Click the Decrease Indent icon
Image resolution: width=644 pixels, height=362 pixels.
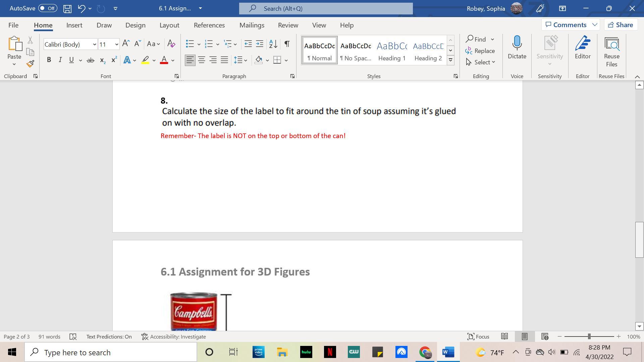248,44
